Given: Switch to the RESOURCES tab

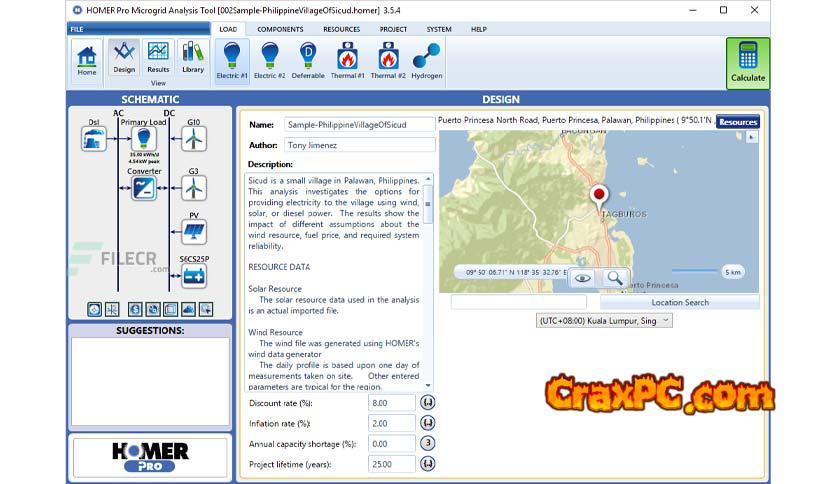Looking at the screenshot, I should (341, 29).
